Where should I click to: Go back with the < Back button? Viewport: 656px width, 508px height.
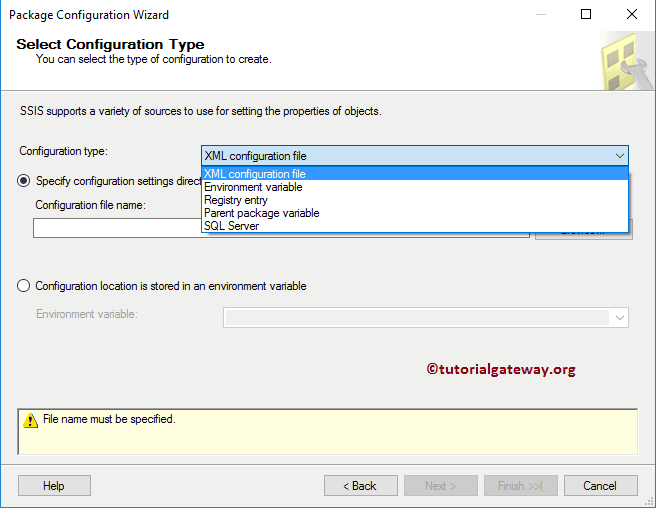pos(361,485)
